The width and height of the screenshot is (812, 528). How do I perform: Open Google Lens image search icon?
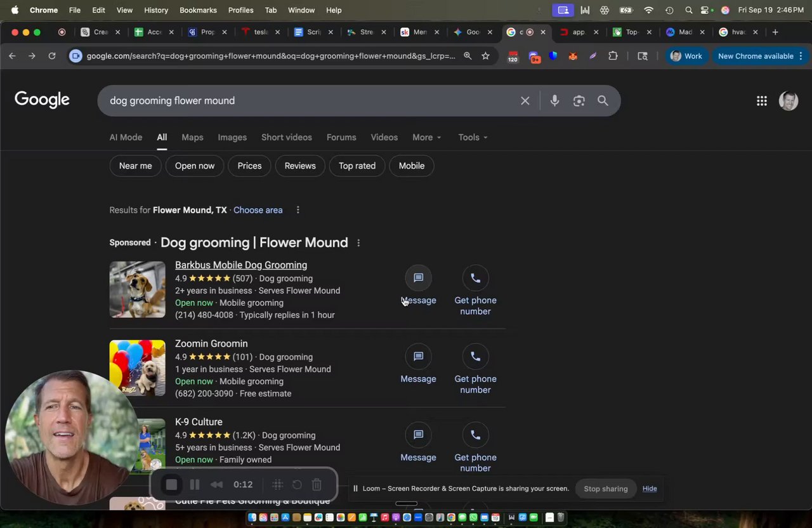[579, 100]
